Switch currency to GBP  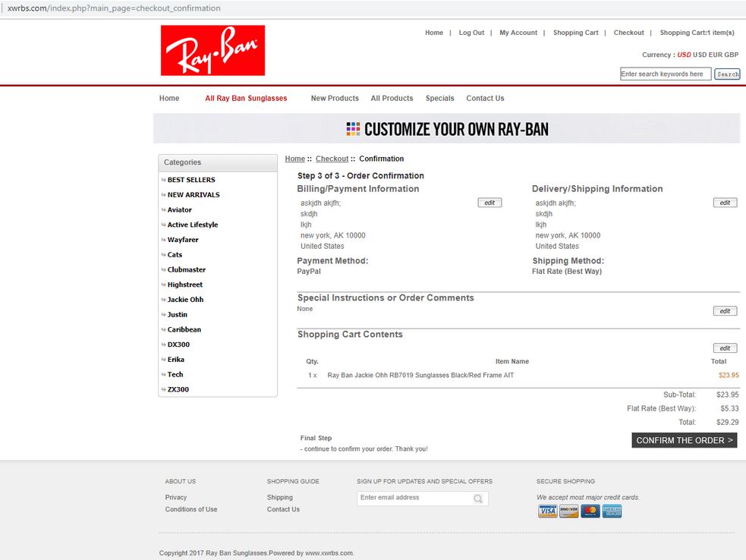732,55
